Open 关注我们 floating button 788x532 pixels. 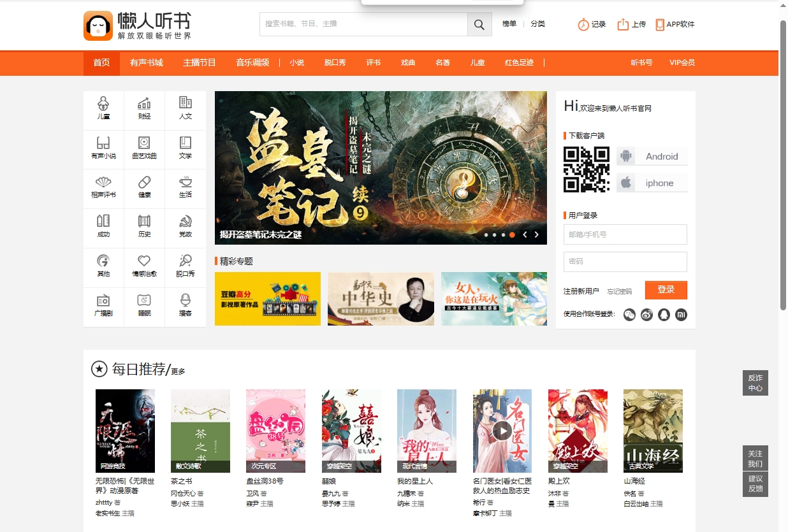(755, 459)
